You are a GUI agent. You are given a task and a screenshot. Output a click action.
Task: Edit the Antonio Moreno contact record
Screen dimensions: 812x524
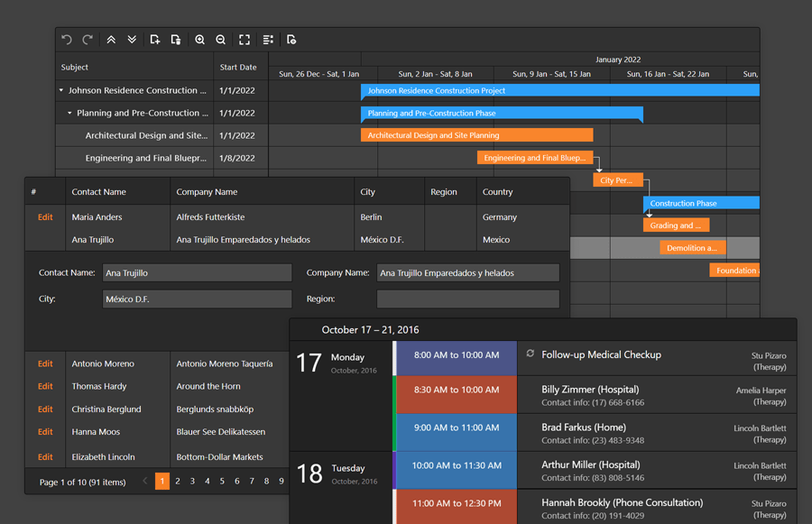click(x=43, y=363)
